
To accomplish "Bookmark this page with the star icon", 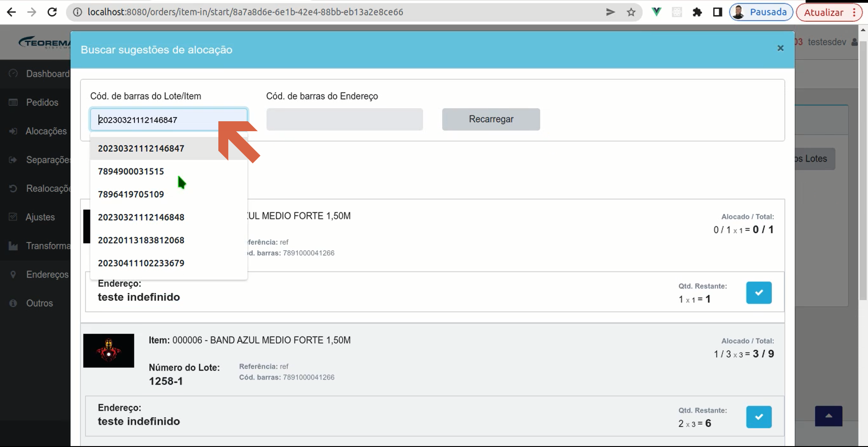I will (x=631, y=12).
